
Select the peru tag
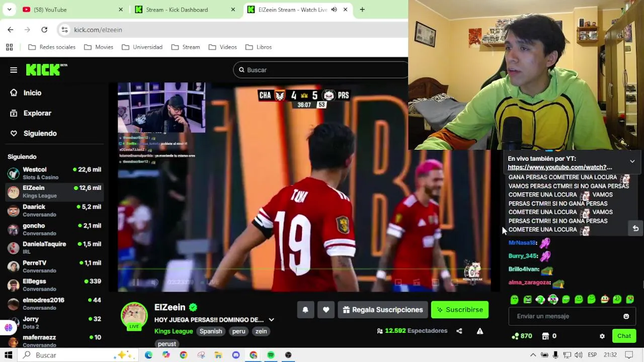pos(238,331)
